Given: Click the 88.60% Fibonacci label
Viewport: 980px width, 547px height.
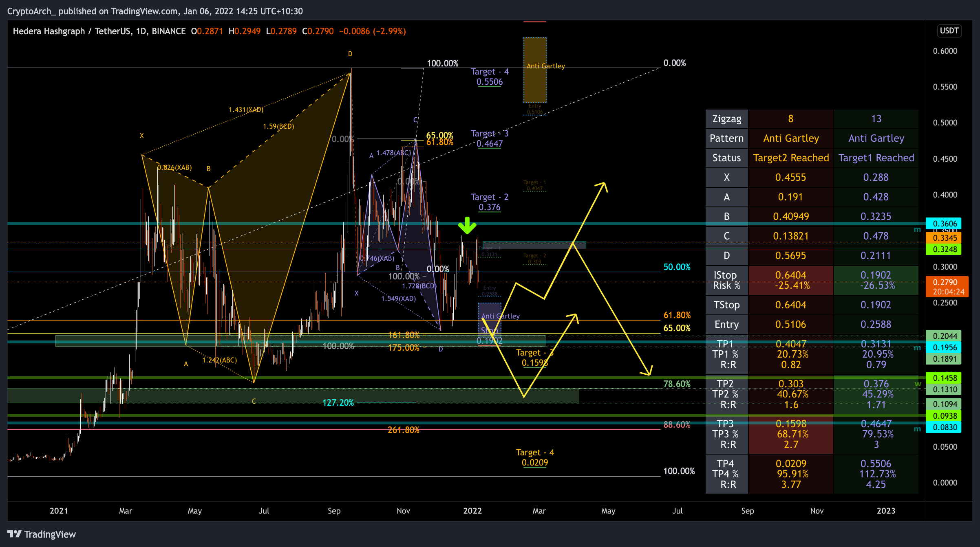Looking at the screenshot, I should coord(677,425).
